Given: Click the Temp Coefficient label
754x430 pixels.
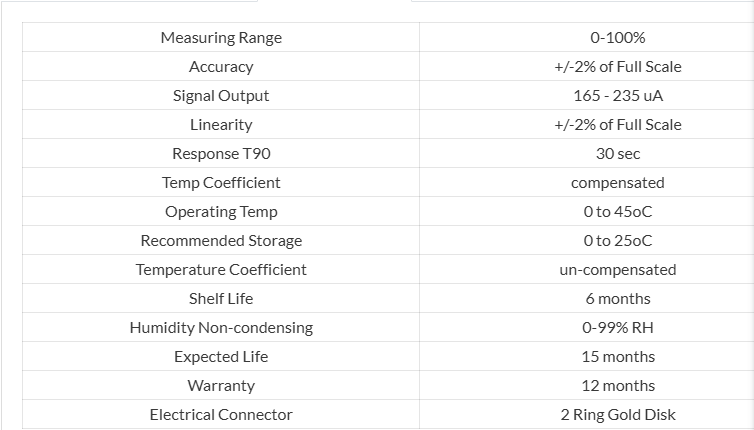Looking at the screenshot, I should (x=221, y=182).
